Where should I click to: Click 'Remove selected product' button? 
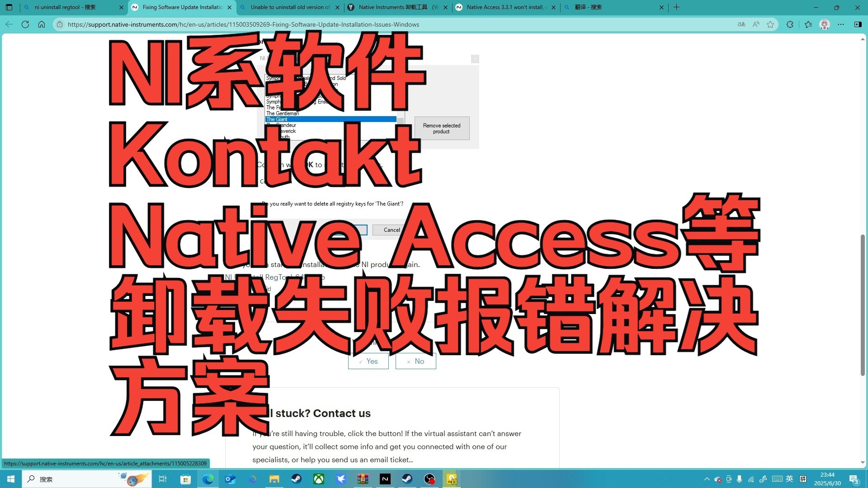point(442,128)
